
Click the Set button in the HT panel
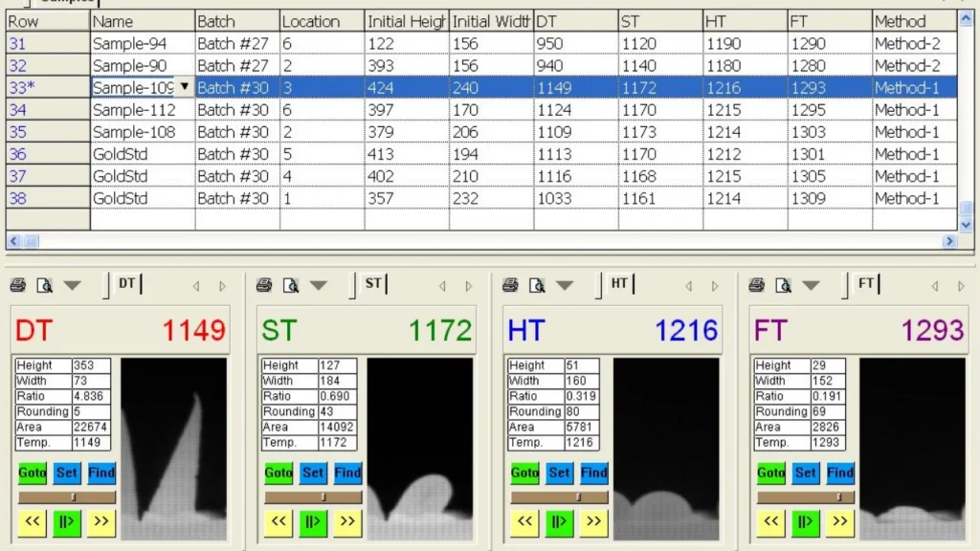click(x=559, y=473)
